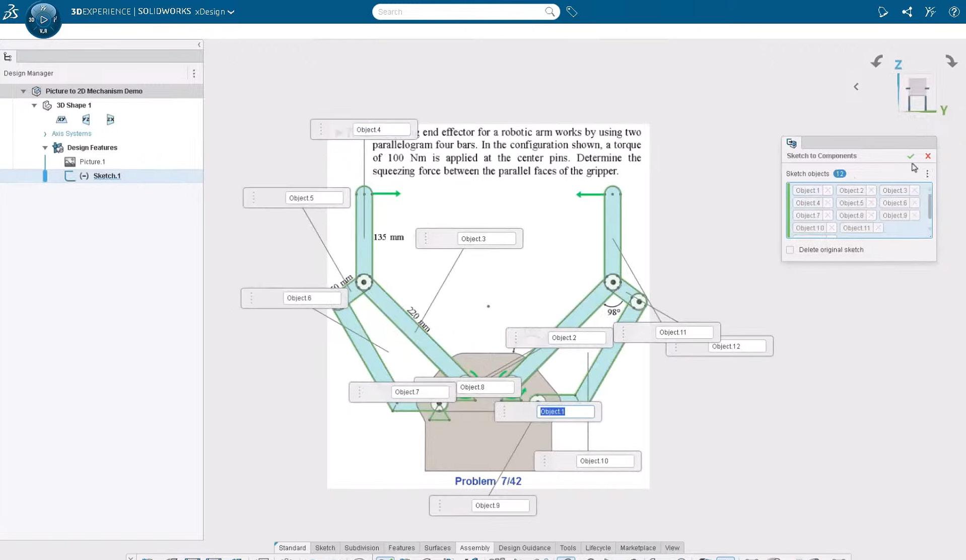Open the Help question mark

pyautogui.click(x=954, y=12)
